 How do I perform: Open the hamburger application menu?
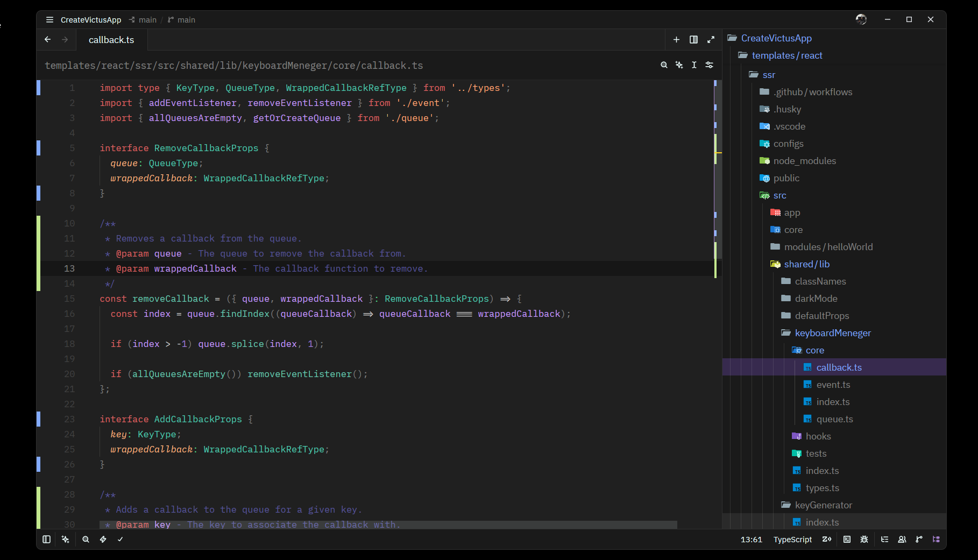(x=49, y=20)
